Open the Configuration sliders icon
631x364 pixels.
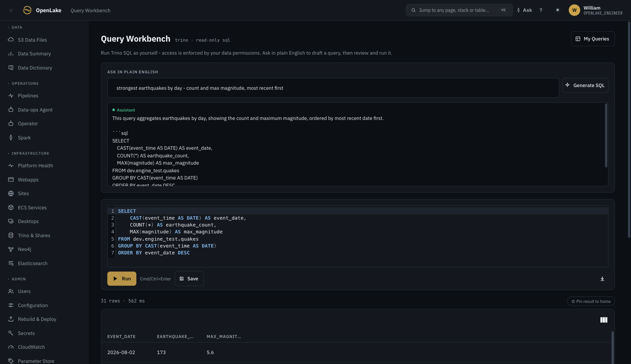(11, 305)
